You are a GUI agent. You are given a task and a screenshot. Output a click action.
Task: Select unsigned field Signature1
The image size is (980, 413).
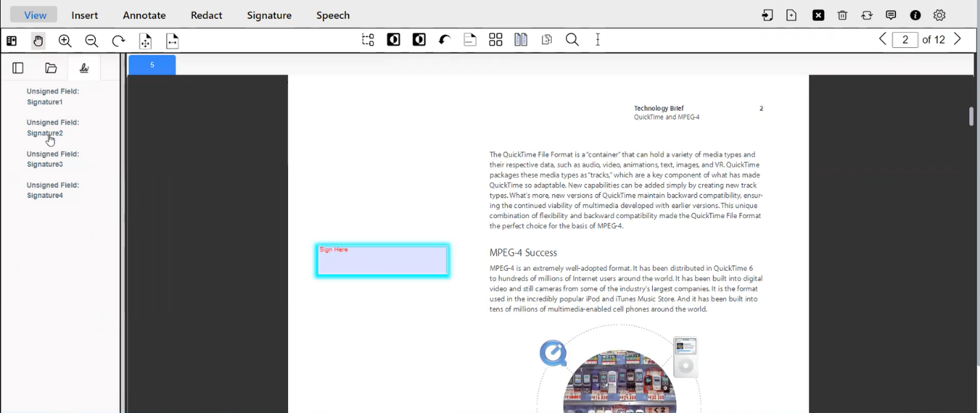click(x=53, y=96)
